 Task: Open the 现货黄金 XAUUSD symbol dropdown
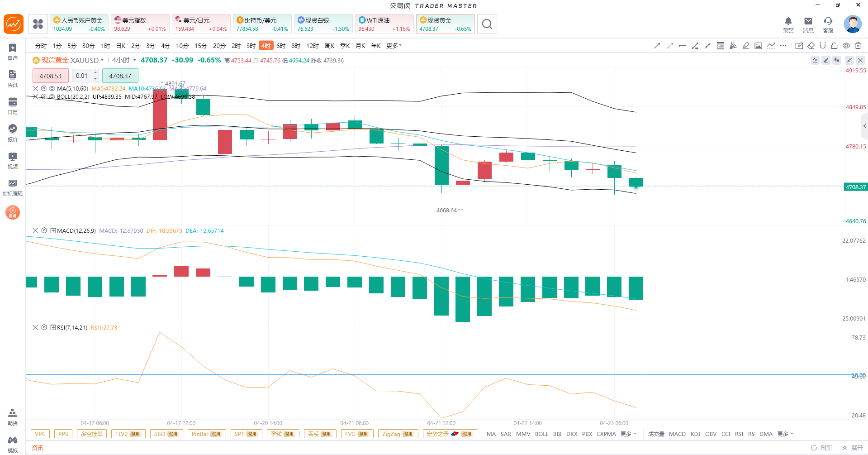tap(102, 60)
